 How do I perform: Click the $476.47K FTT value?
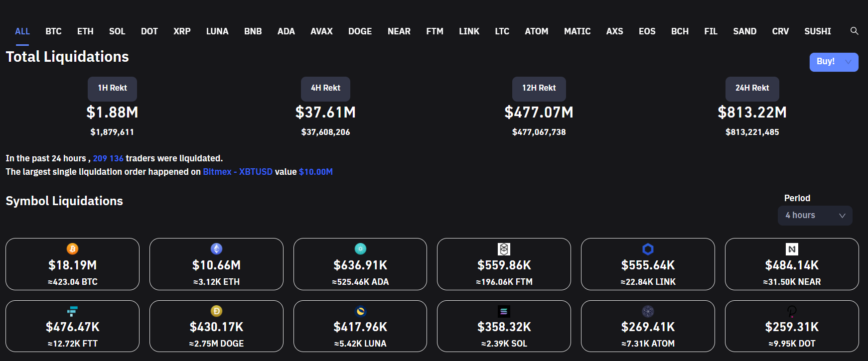coord(73,327)
